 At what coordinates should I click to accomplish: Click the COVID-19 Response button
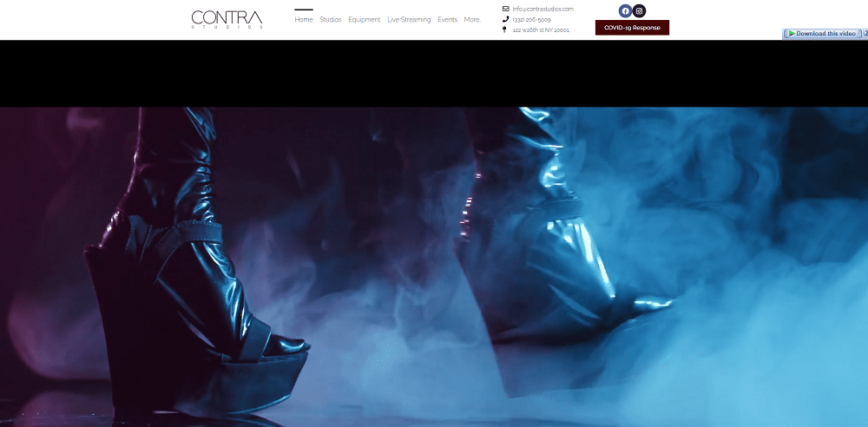coord(632,28)
